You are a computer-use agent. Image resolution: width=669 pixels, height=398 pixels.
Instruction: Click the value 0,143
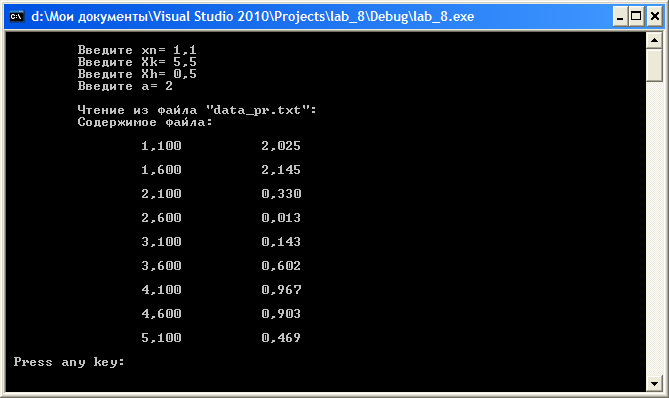pos(281,241)
